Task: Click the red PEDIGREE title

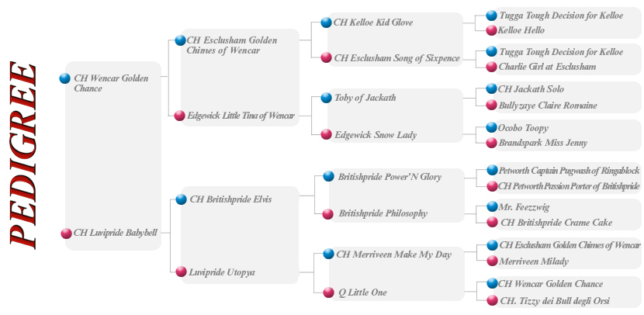Action: point(23,155)
